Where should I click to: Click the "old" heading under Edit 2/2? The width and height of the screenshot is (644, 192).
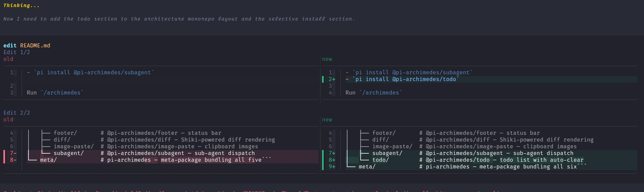click(x=8, y=119)
